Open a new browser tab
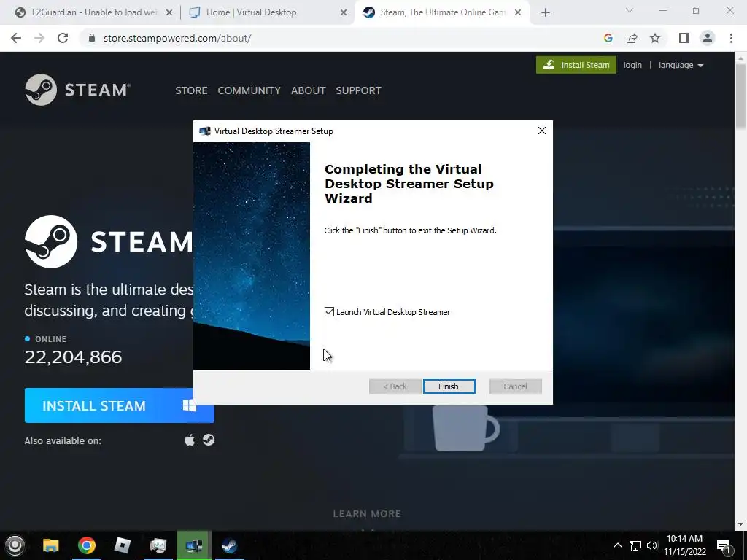 point(546,13)
